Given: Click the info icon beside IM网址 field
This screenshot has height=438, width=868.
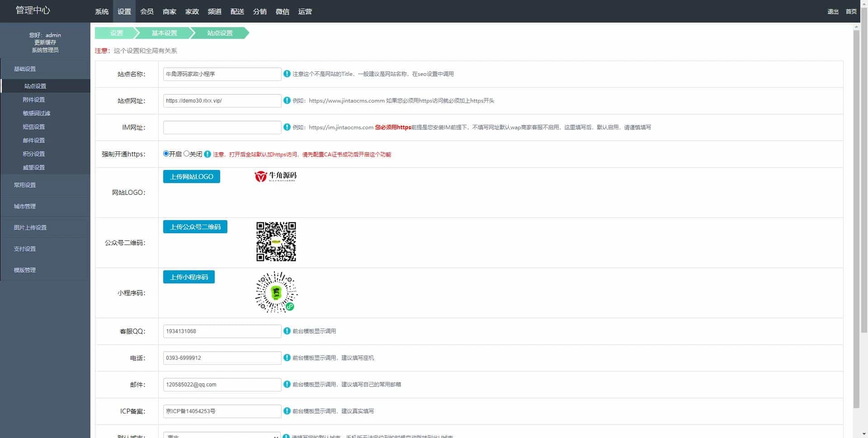Looking at the screenshot, I should pyautogui.click(x=287, y=127).
